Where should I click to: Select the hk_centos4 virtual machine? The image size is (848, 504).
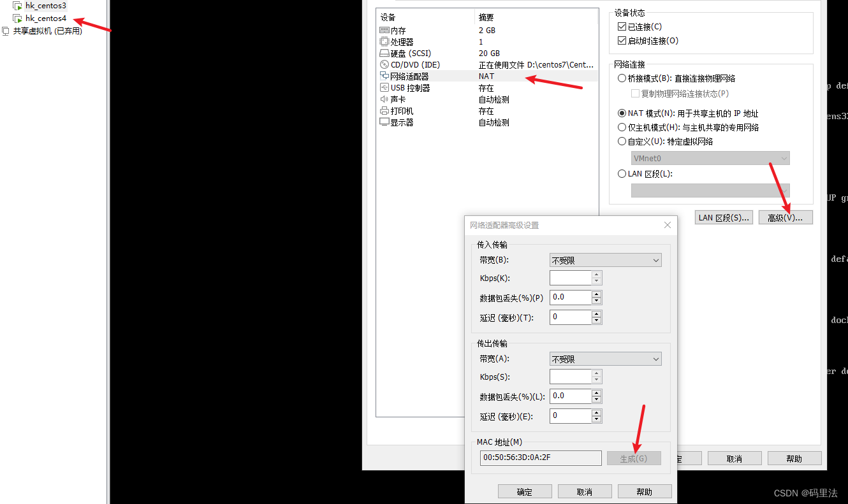(x=46, y=18)
